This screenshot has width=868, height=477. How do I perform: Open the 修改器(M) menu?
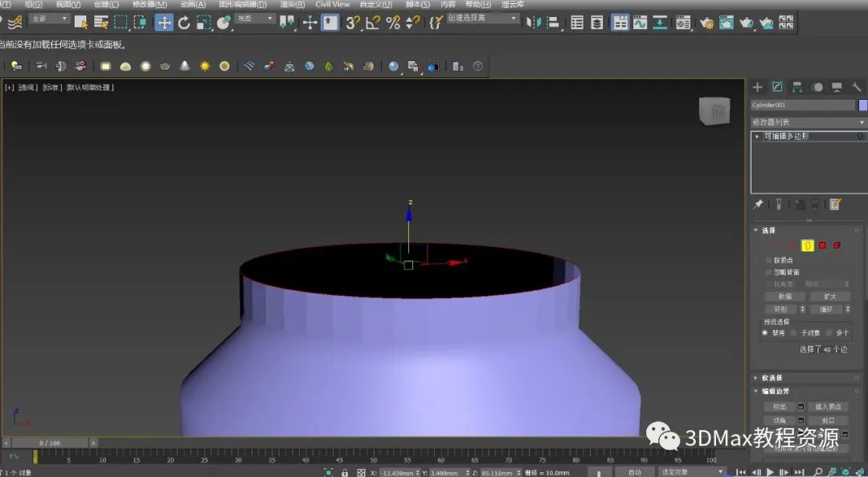pyautogui.click(x=149, y=4)
